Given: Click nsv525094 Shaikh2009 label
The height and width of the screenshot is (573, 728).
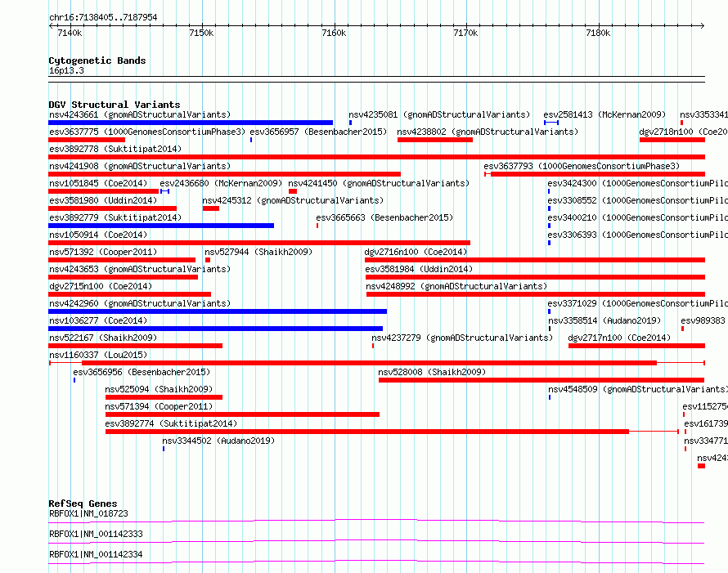Looking at the screenshot, I should [159, 389].
